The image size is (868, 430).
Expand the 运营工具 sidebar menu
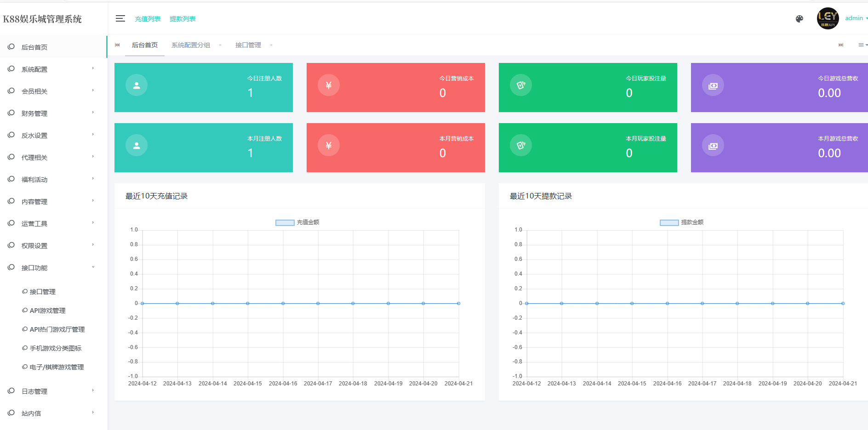pos(53,223)
